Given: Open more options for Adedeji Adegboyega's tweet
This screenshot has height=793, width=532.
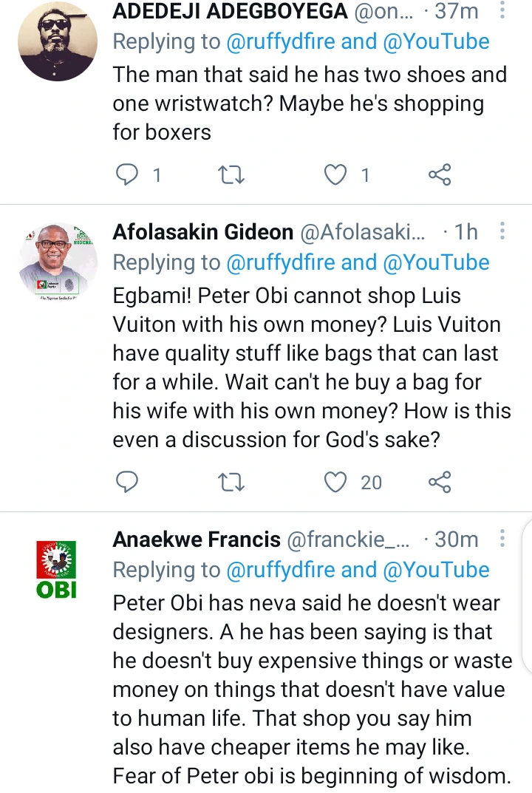Looking at the screenshot, I should tap(502, 11).
